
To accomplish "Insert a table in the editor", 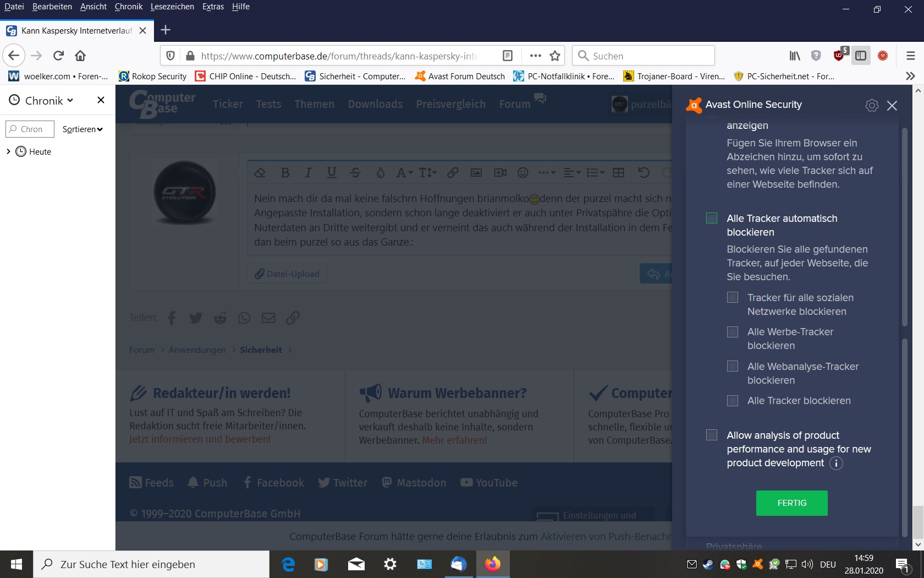I will click(x=619, y=173).
